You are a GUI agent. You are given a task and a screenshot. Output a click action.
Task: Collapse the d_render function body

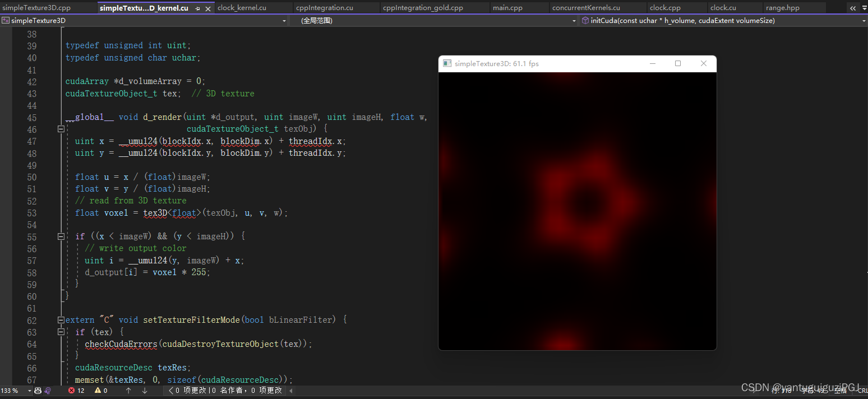[x=61, y=129]
